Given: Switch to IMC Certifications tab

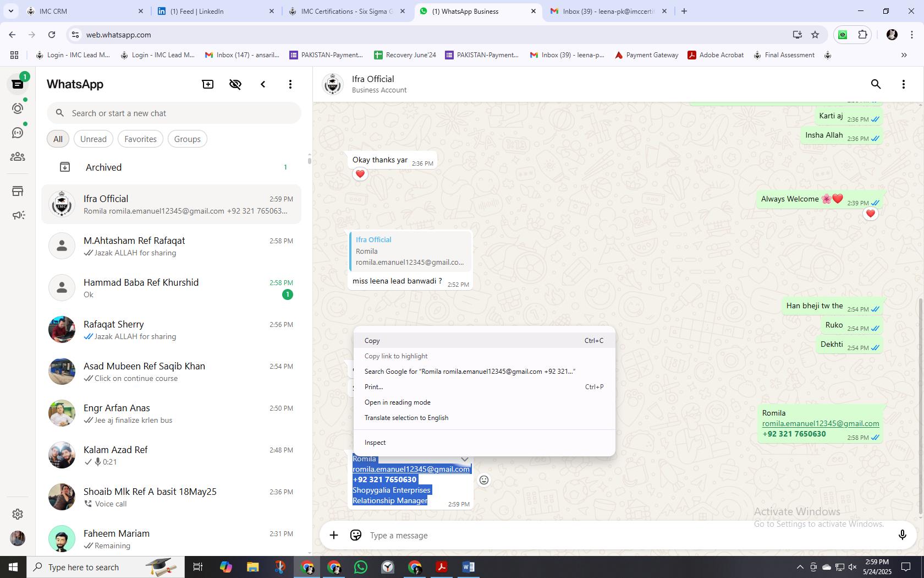Looking at the screenshot, I should [x=347, y=11].
